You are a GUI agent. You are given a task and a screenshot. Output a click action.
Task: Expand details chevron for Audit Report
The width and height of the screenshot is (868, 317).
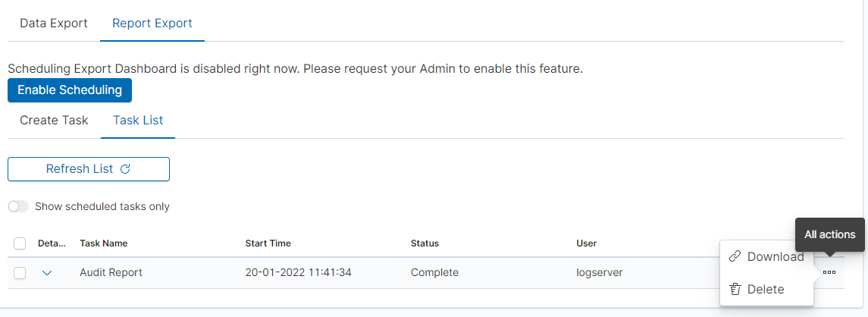coord(47,272)
